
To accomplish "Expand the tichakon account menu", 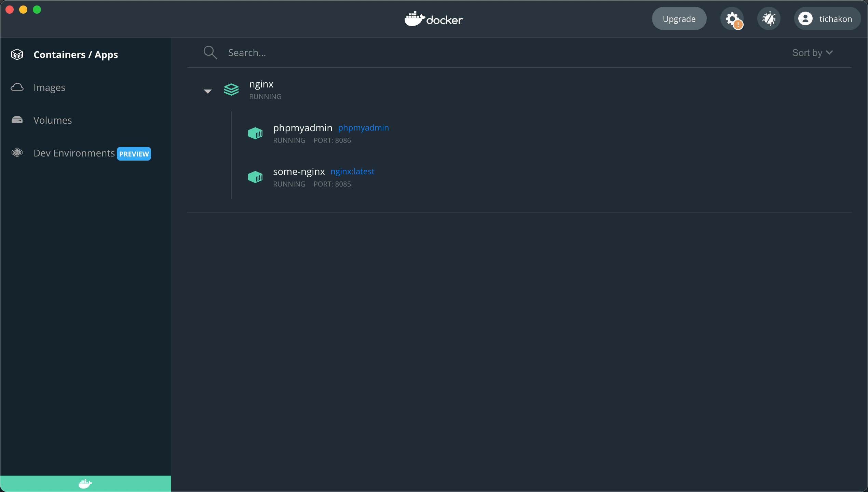I will [x=827, y=18].
